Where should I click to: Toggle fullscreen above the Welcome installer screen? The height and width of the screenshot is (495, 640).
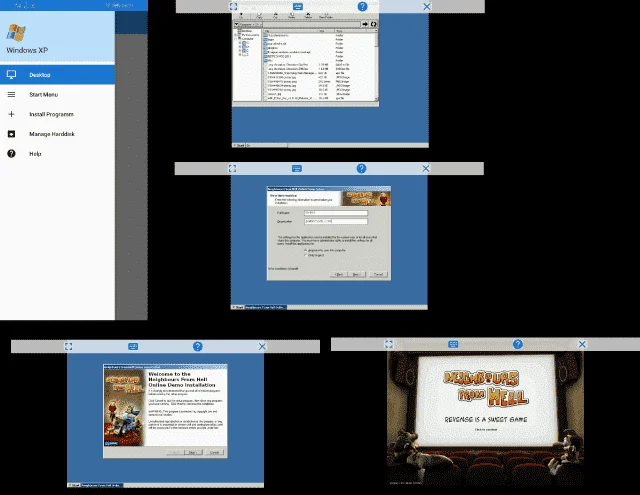(69, 346)
